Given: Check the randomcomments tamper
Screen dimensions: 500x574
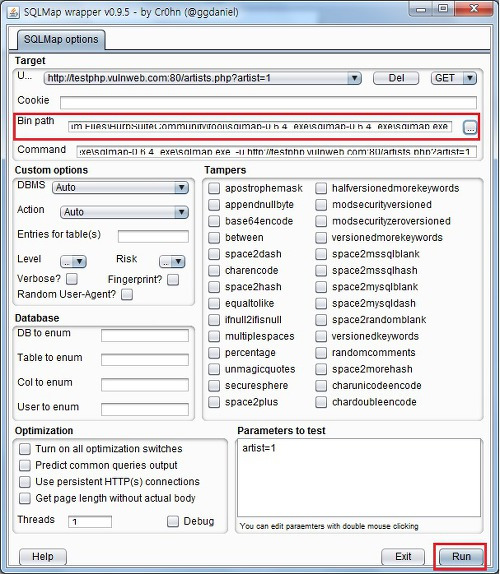Looking at the screenshot, I should point(321,353).
